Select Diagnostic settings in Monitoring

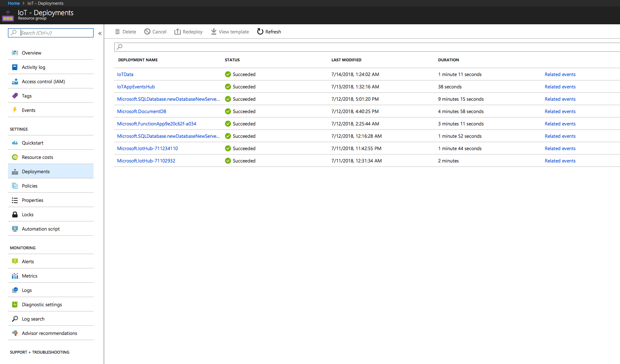tap(51, 305)
